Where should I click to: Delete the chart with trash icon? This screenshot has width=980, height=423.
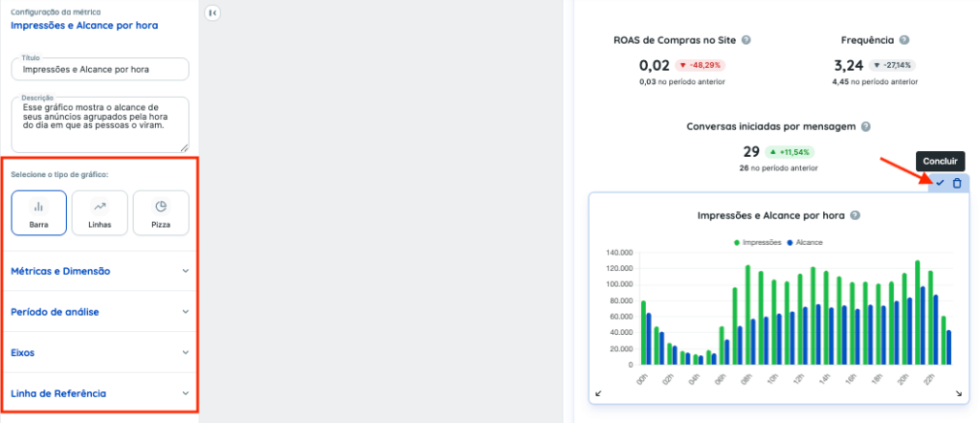pos(957,183)
